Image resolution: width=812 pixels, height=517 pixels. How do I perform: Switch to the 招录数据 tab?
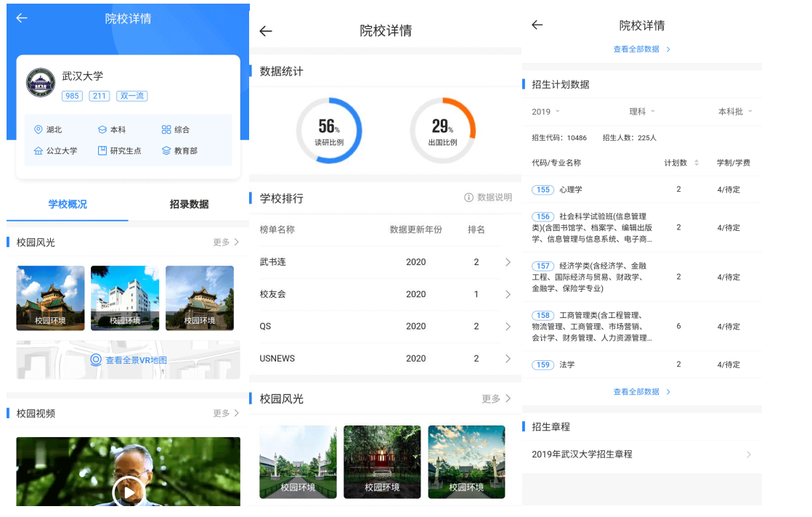click(x=189, y=204)
